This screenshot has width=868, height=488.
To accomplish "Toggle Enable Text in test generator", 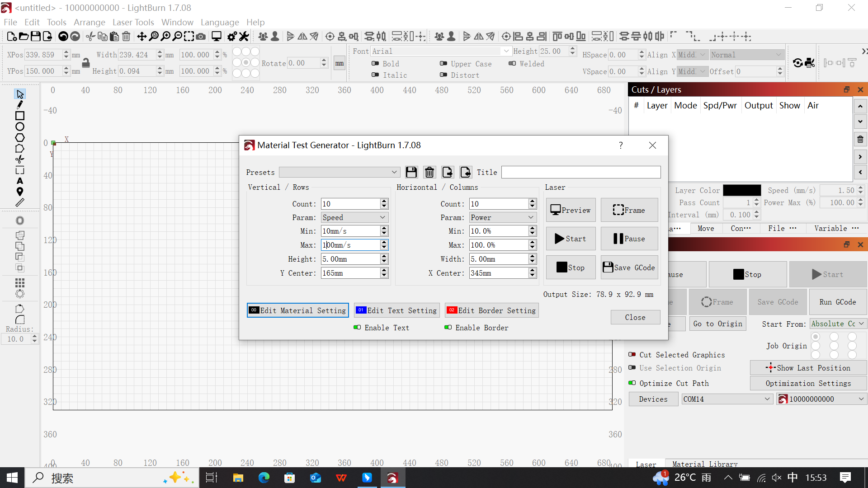I will (x=357, y=327).
